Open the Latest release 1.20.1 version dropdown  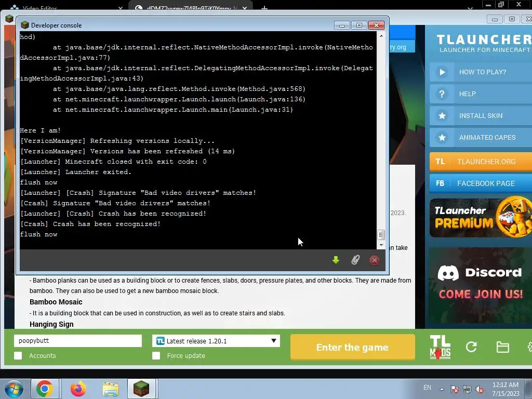tap(216, 341)
